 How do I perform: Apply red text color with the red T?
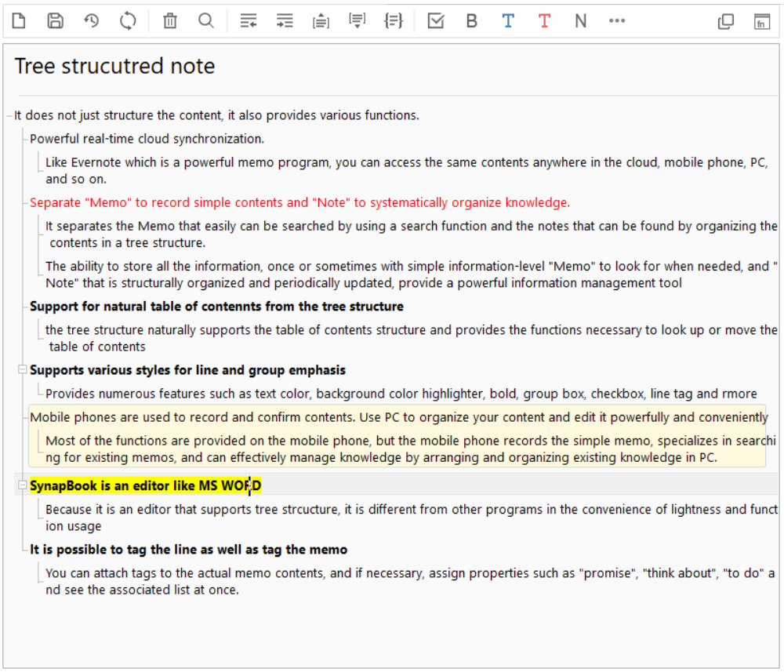tap(544, 21)
